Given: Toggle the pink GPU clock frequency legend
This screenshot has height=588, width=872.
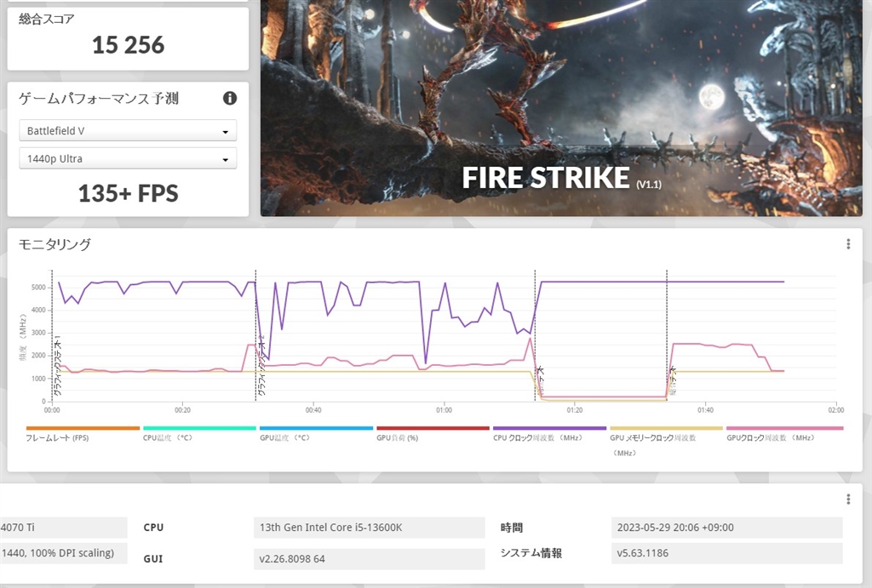Looking at the screenshot, I should coord(784,433).
